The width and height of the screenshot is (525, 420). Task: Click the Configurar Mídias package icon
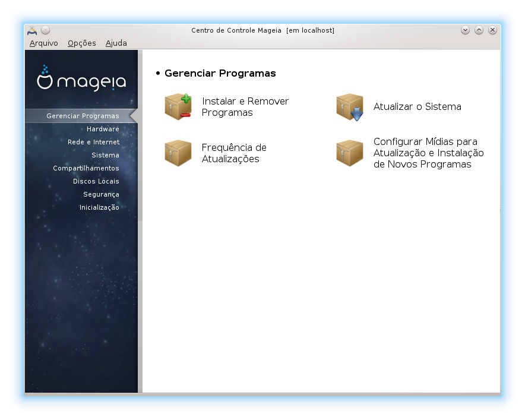coord(350,153)
